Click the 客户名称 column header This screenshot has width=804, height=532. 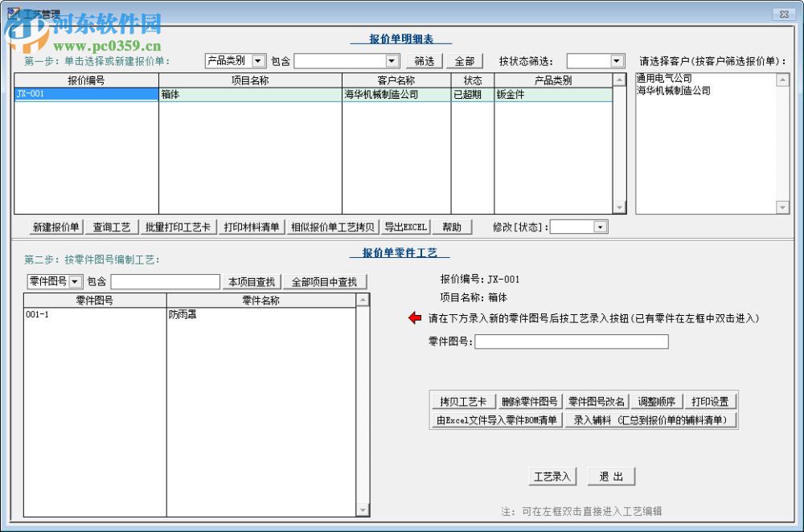[396, 80]
